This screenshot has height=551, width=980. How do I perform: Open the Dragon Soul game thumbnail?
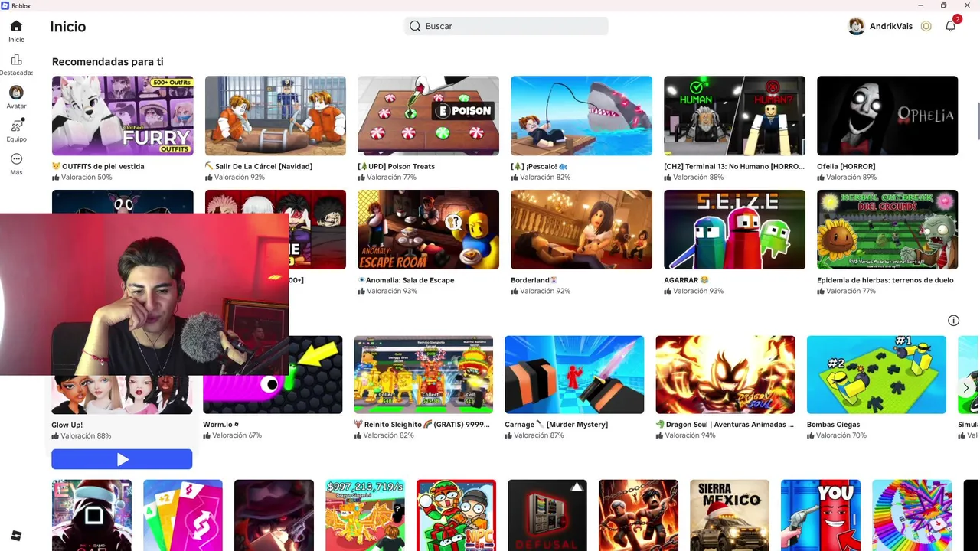pyautogui.click(x=725, y=375)
